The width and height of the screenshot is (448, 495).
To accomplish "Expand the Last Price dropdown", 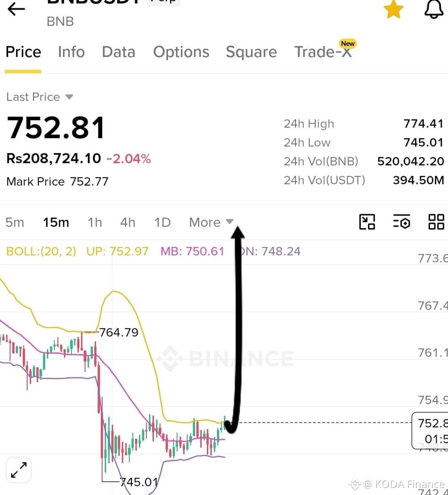I will point(40,97).
